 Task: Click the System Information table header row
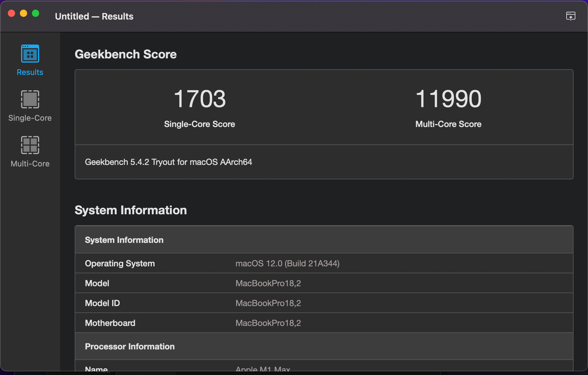[x=324, y=240]
